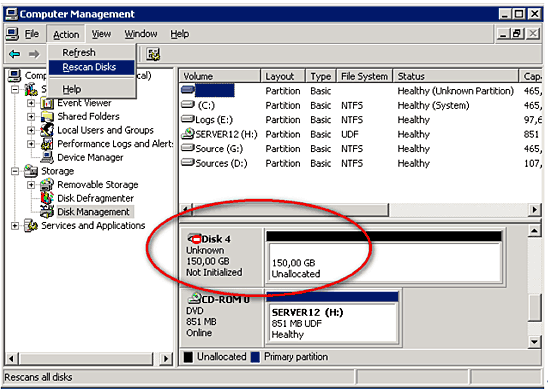Sort by the Volume column header
This screenshot has height=392, width=548.
[x=220, y=76]
